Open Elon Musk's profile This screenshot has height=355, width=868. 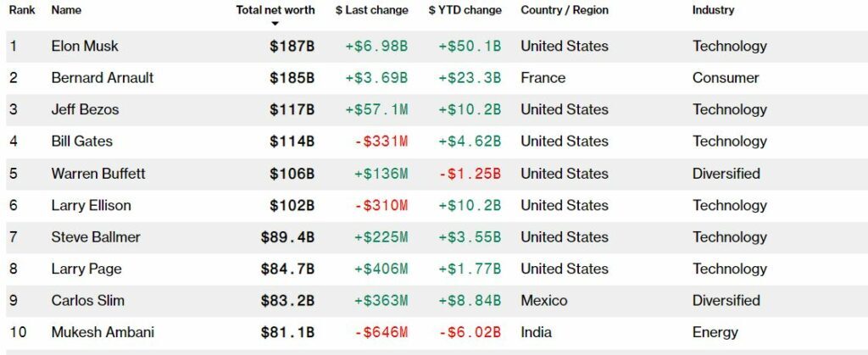(86, 46)
